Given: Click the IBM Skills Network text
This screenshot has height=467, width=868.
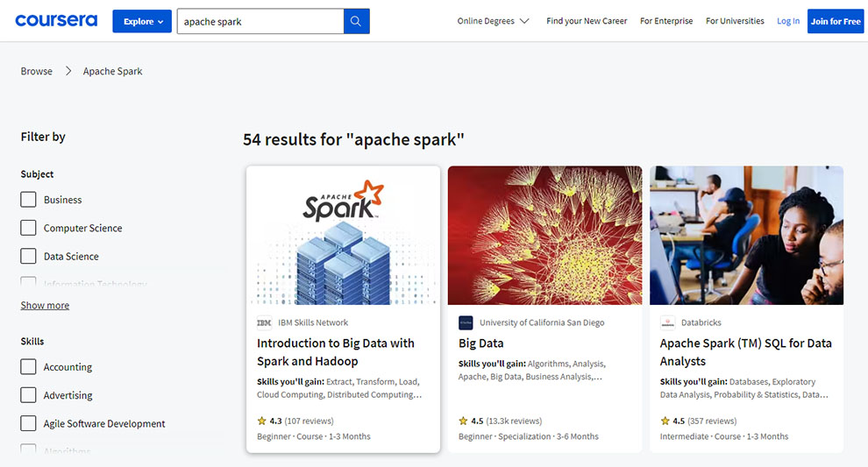Looking at the screenshot, I should [x=313, y=322].
